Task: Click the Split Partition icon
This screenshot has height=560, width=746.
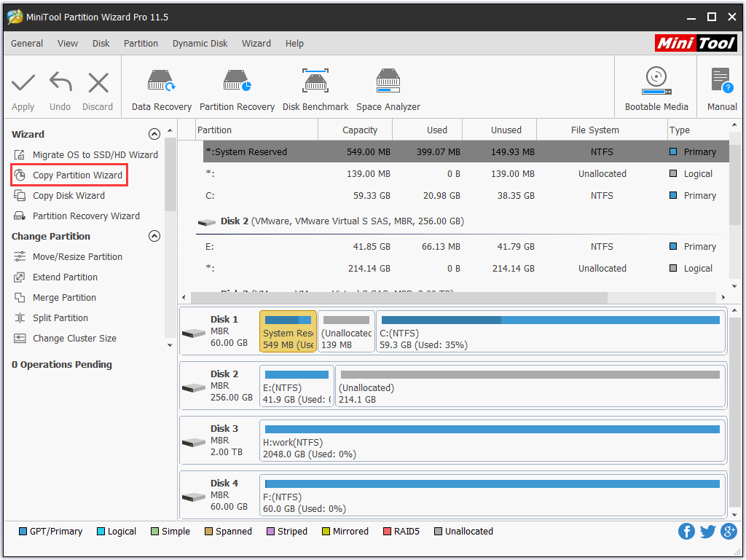Action: click(x=20, y=318)
